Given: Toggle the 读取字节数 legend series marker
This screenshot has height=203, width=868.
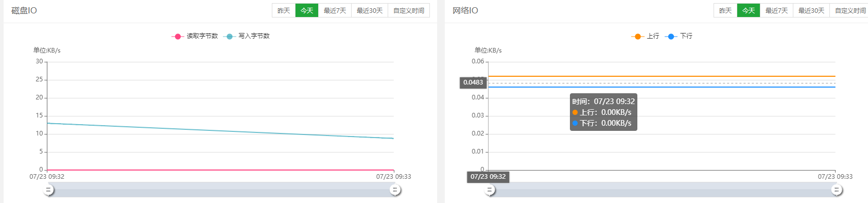Looking at the screenshot, I should click(x=178, y=36).
